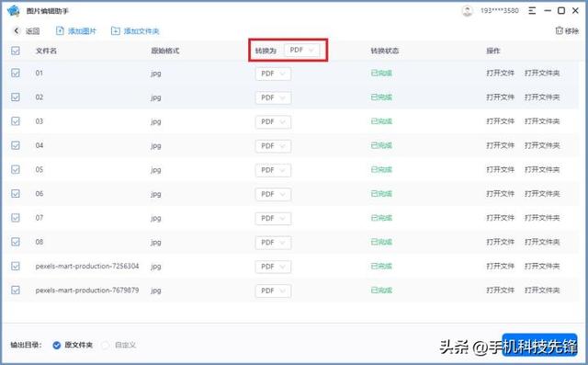
Task: Select file name pexels-mart-production-7256304
Action: coord(87,266)
